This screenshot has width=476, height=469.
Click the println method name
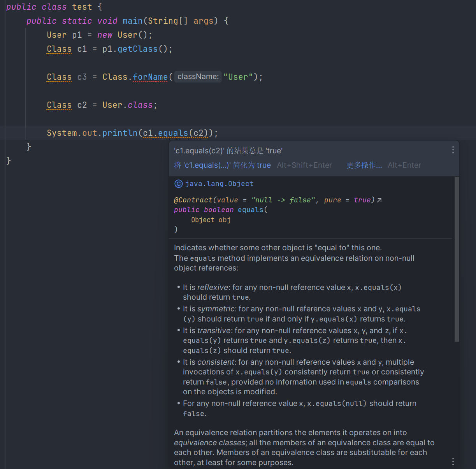pos(120,133)
